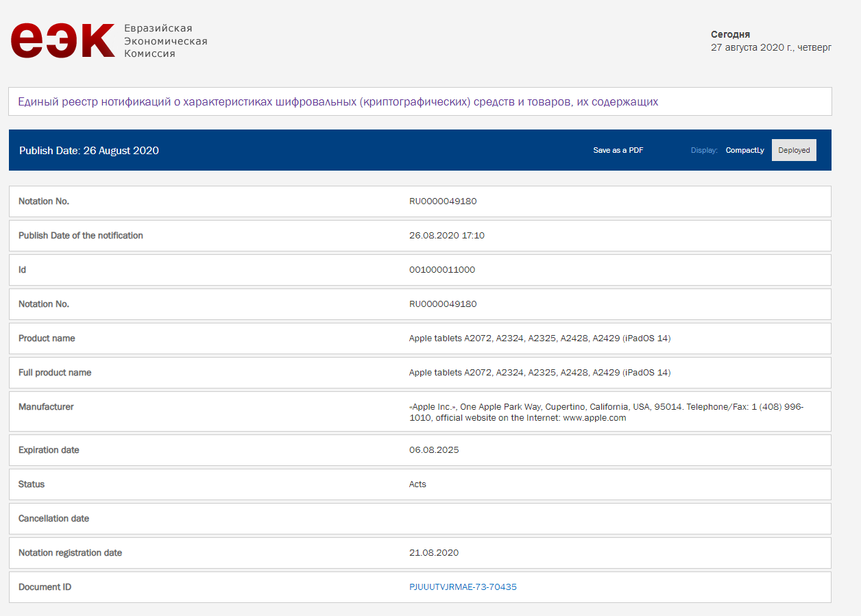
Task: Click the Notation registration date label
Action: 70,553
